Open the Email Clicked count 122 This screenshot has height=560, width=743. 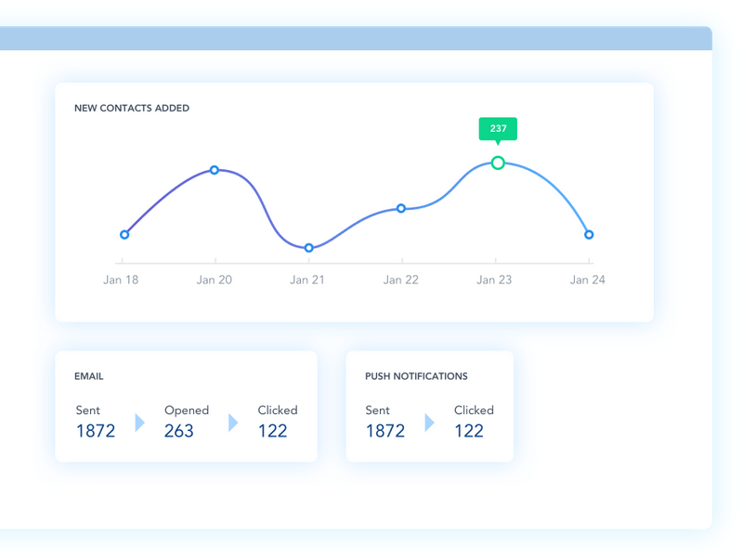273,431
